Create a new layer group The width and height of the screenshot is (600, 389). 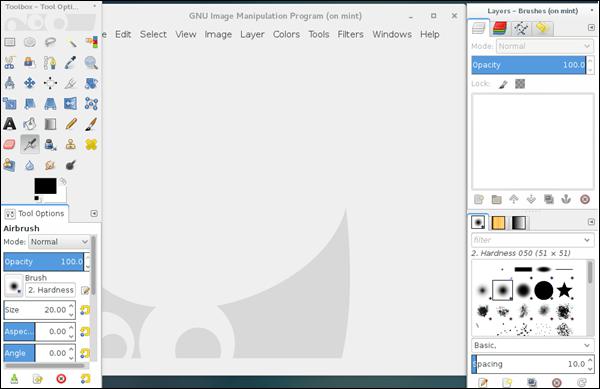click(x=496, y=199)
